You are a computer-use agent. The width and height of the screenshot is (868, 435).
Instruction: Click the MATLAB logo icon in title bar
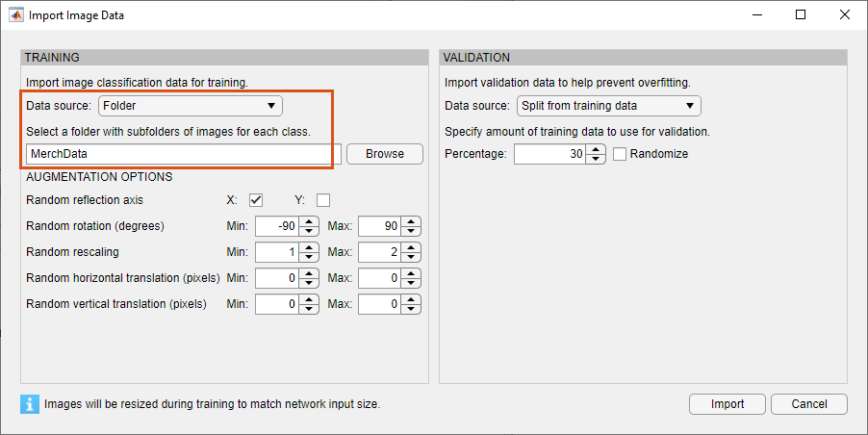pos(16,15)
